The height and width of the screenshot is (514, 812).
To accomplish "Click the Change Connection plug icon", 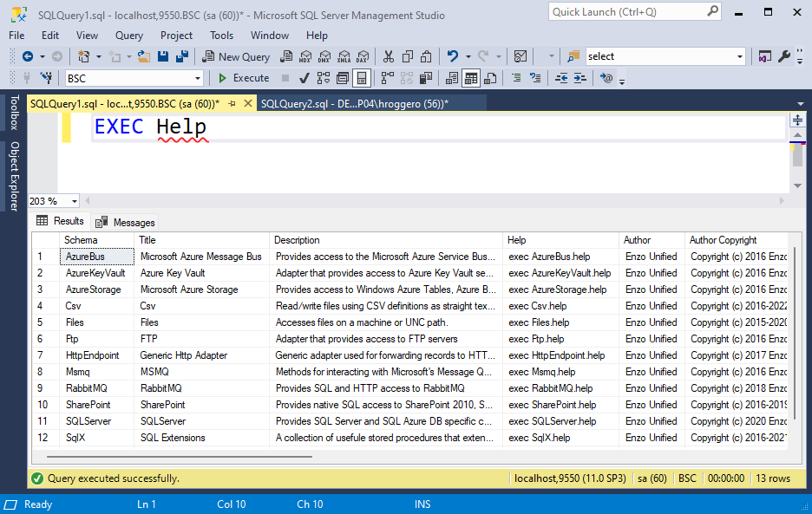I will pyautogui.click(x=46, y=78).
